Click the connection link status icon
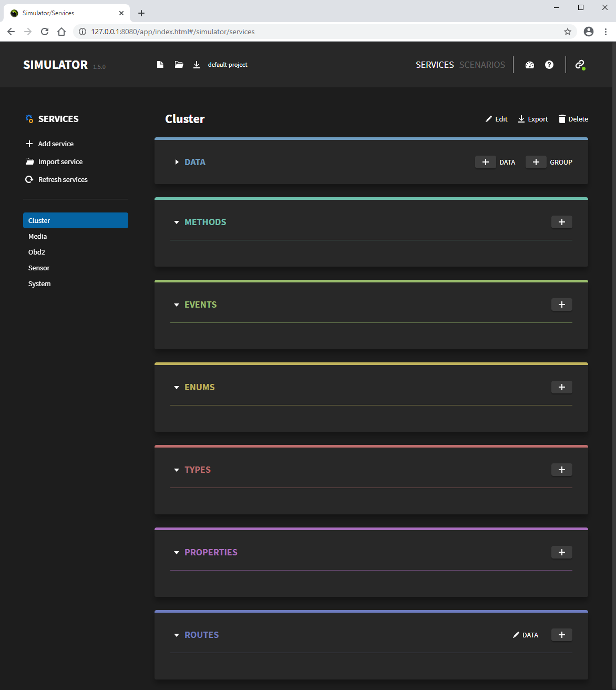The height and width of the screenshot is (690, 616). click(x=580, y=65)
